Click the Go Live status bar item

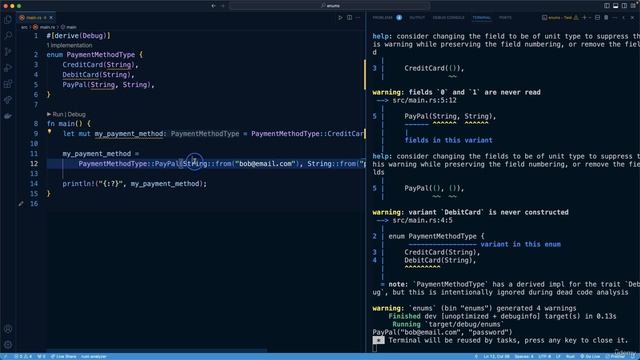590,356
